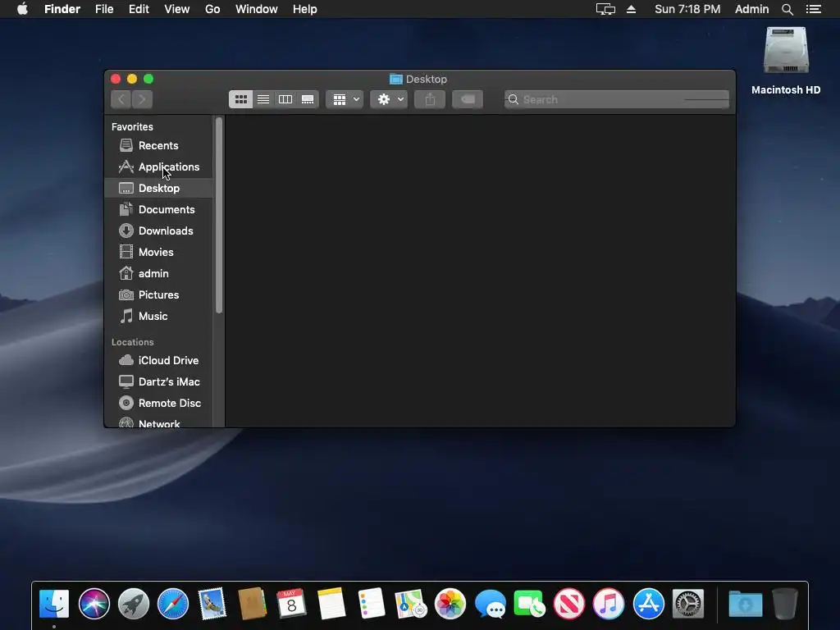This screenshot has width=840, height=630.
Task: Open Pictures in the sidebar
Action: point(158,294)
